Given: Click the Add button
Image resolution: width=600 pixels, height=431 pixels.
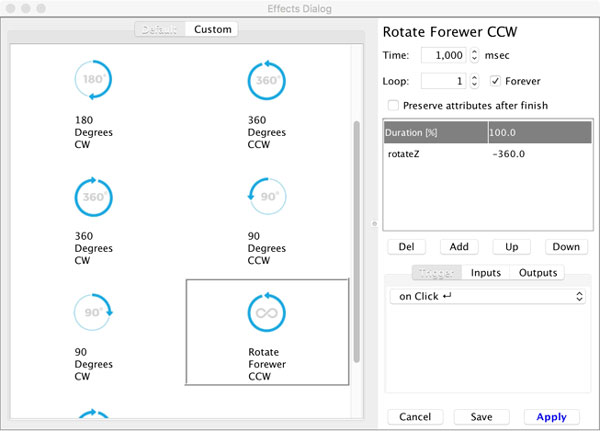Looking at the screenshot, I should click(x=459, y=247).
